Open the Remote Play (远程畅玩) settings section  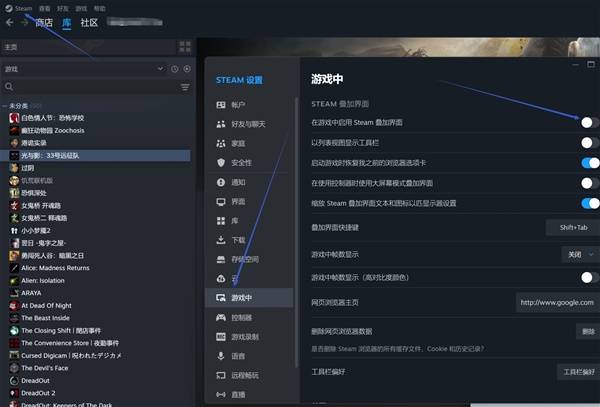pyautogui.click(x=249, y=376)
